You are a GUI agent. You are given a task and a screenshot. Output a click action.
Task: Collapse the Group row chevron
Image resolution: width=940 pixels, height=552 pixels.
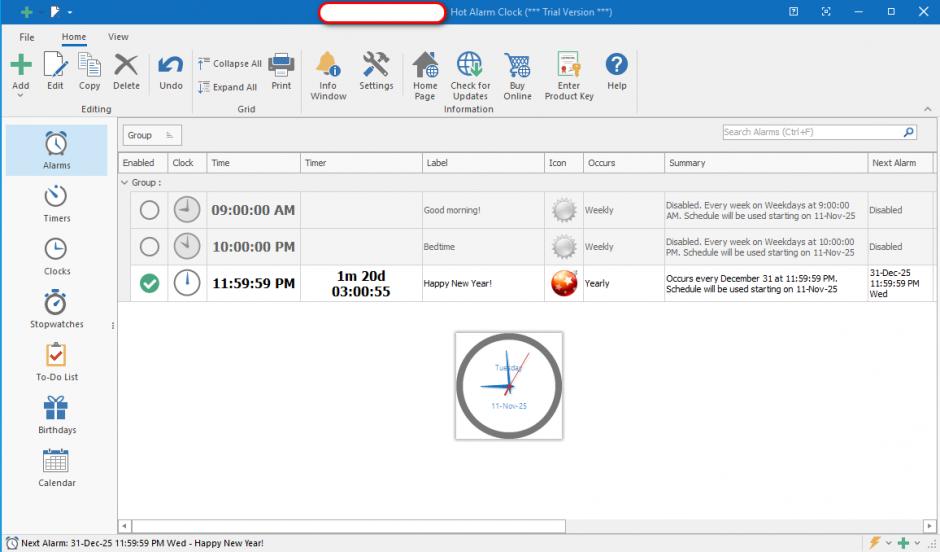(x=125, y=183)
